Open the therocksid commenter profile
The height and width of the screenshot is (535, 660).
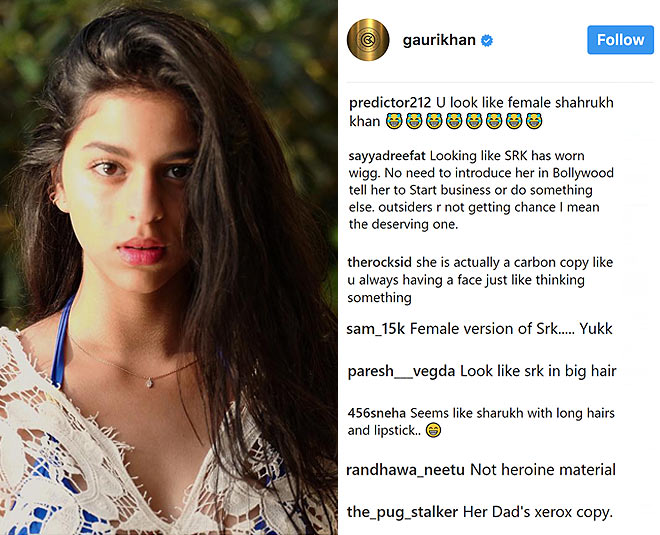point(379,262)
